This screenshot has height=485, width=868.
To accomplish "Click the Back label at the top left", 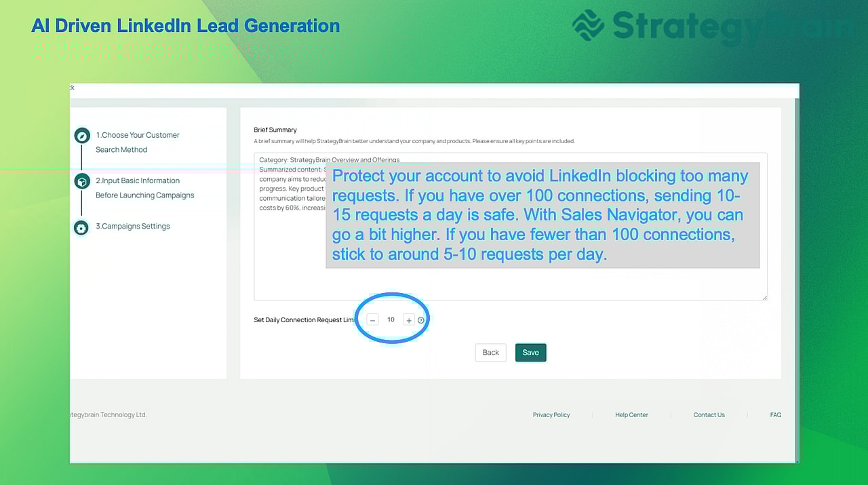I will tap(71, 88).
